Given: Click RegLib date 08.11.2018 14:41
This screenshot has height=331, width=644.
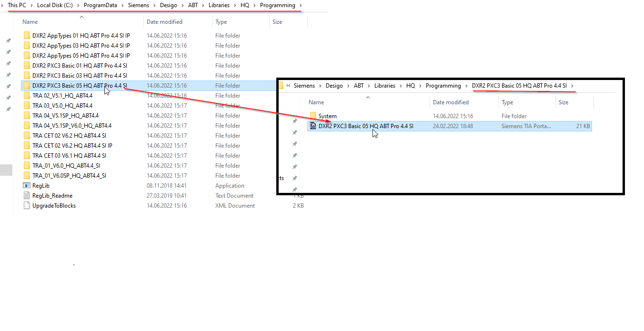Looking at the screenshot, I should (167, 186).
